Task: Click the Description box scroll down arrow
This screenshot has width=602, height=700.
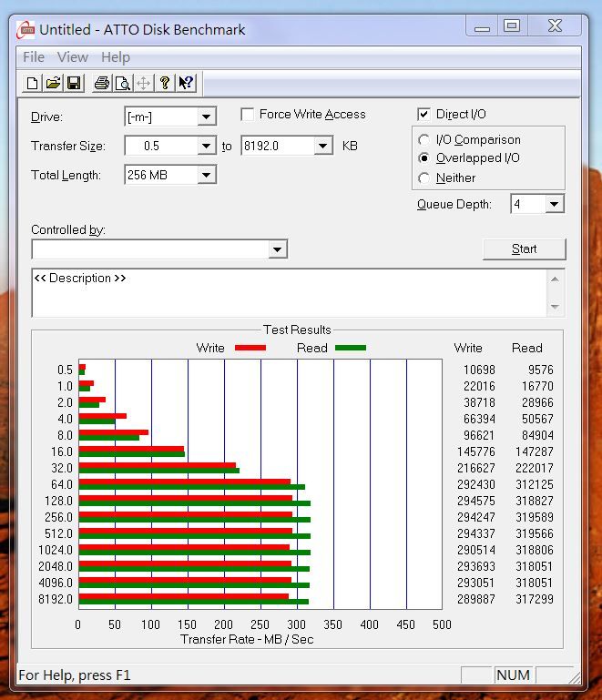Action: (x=556, y=307)
